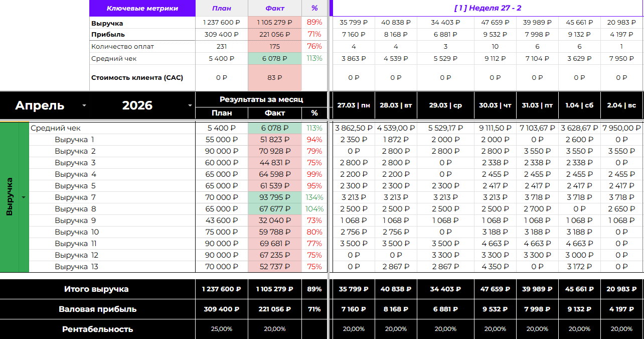Select the plan value '75 000 ₽'
644x339 pixels.
[x=222, y=232]
